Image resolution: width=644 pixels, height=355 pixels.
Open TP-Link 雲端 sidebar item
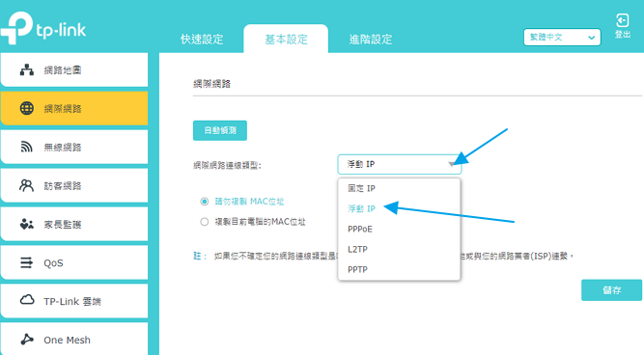pos(74,301)
